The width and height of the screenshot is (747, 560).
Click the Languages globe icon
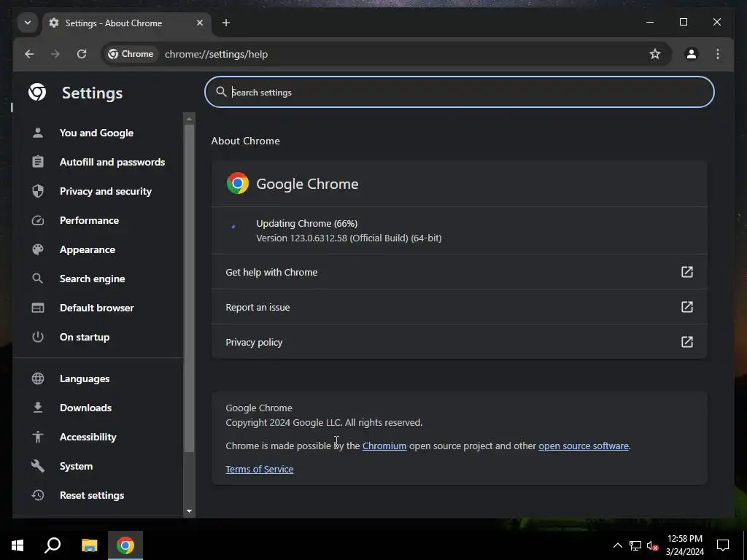pos(38,378)
